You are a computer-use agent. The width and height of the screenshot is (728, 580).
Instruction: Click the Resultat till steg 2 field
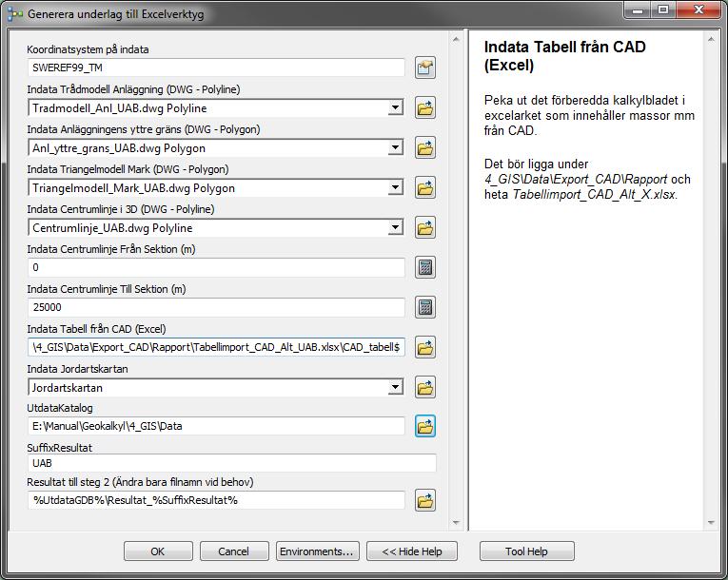pos(216,500)
